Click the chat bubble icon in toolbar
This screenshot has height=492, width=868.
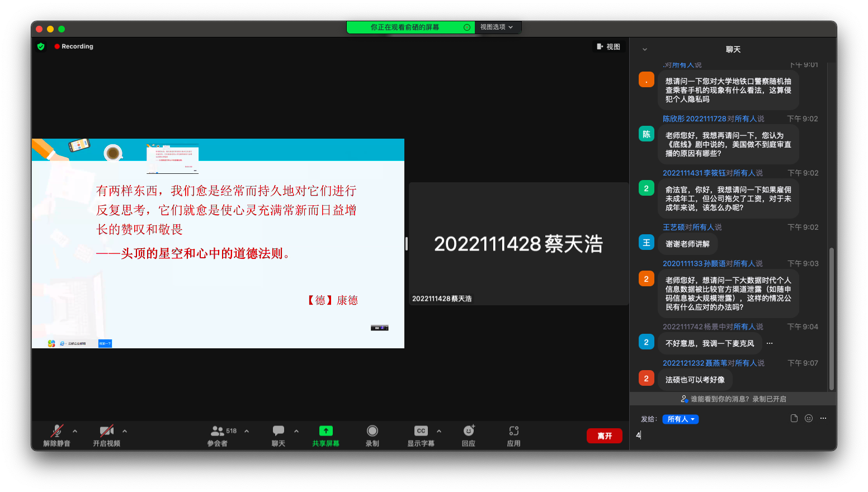pos(278,431)
